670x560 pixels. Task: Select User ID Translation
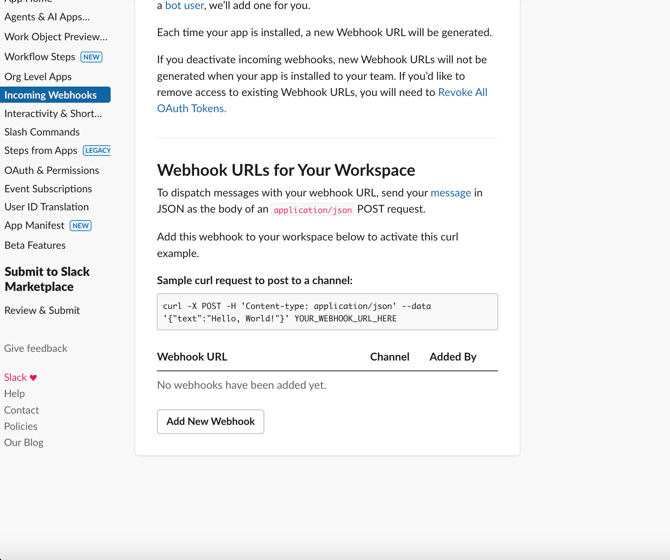click(x=46, y=207)
